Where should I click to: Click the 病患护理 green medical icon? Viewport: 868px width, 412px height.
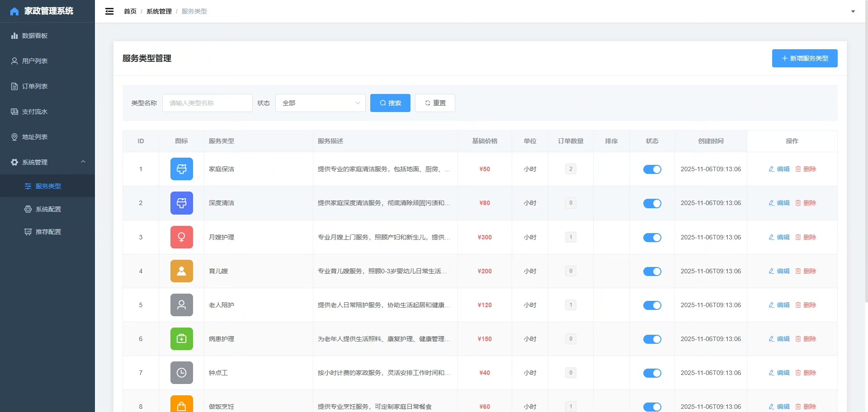point(181,339)
